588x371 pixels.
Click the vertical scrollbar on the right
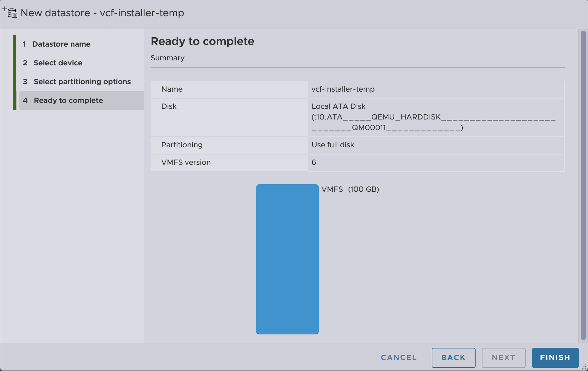coord(583,185)
